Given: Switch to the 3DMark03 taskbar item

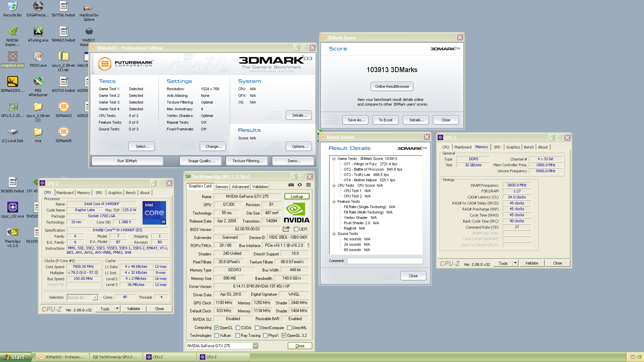Looking at the screenshot, I should pos(62,357).
